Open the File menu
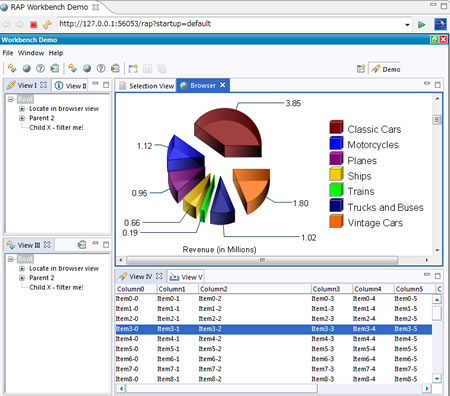The width and height of the screenshot is (450, 396). point(8,53)
